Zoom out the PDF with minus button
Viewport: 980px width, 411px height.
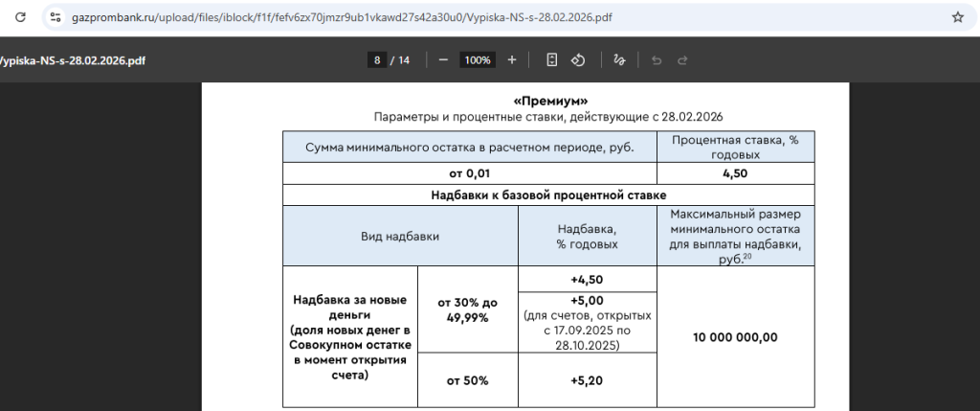point(443,59)
